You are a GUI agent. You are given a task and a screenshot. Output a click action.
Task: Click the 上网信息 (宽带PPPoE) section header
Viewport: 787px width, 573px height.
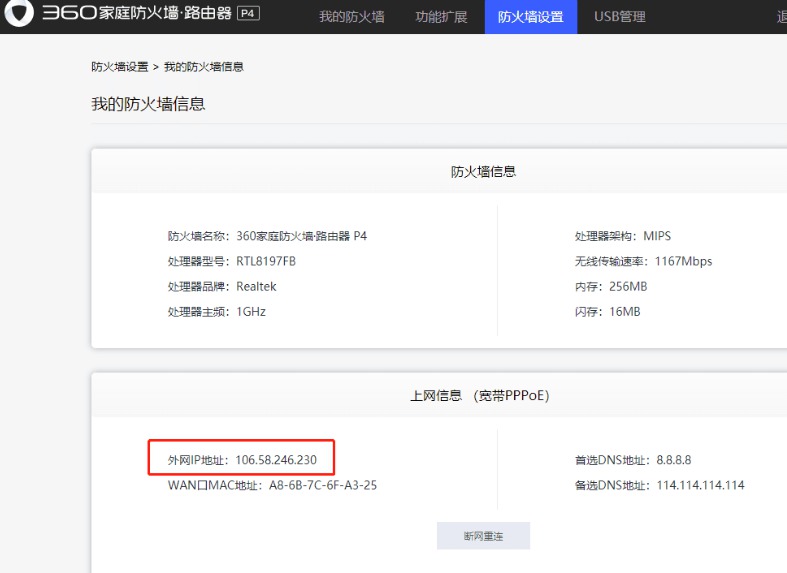480,395
